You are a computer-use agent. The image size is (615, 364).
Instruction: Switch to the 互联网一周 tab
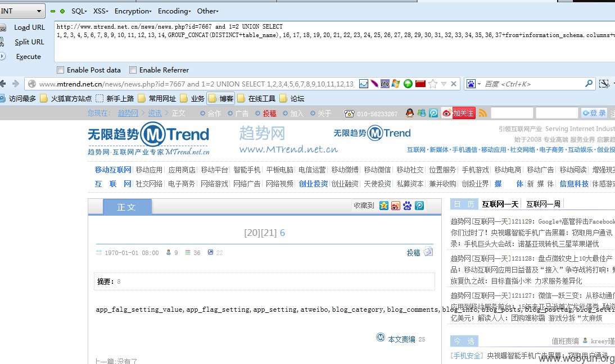click(543, 204)
